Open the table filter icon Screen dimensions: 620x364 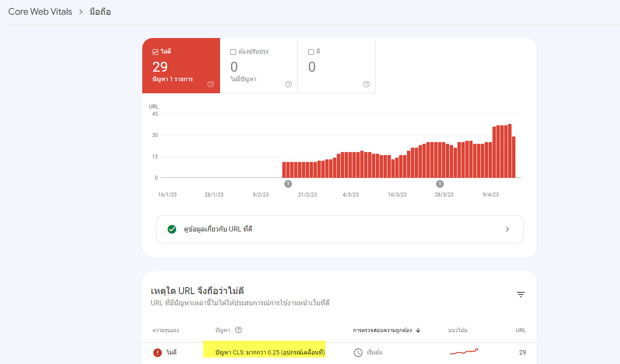coord(521,294)
